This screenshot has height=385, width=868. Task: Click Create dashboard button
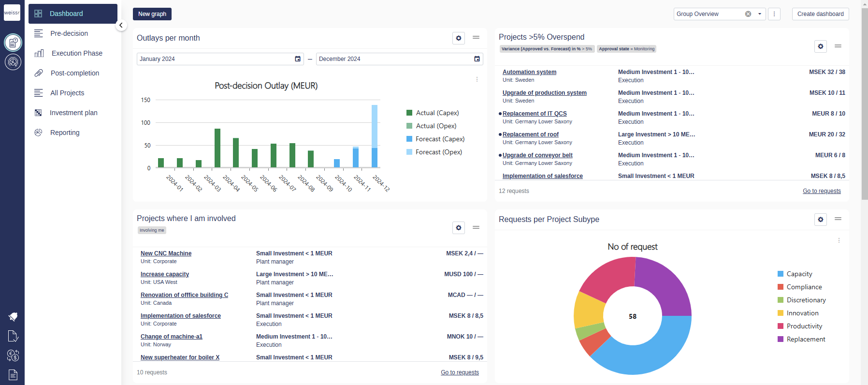821,14
